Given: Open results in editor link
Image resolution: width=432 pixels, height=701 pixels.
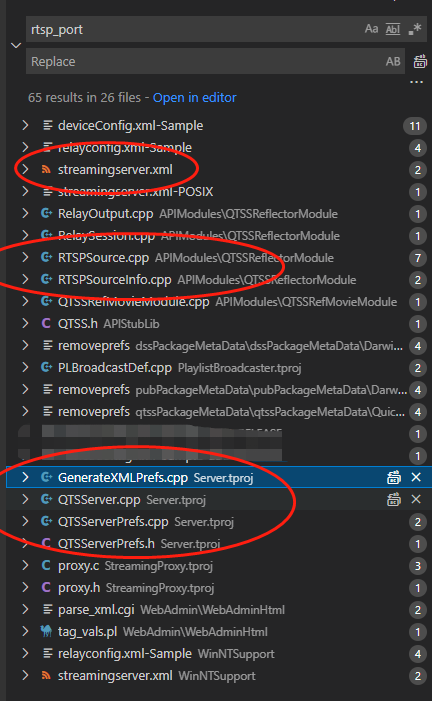Looking at the screenshot, I should pos(195,97).
